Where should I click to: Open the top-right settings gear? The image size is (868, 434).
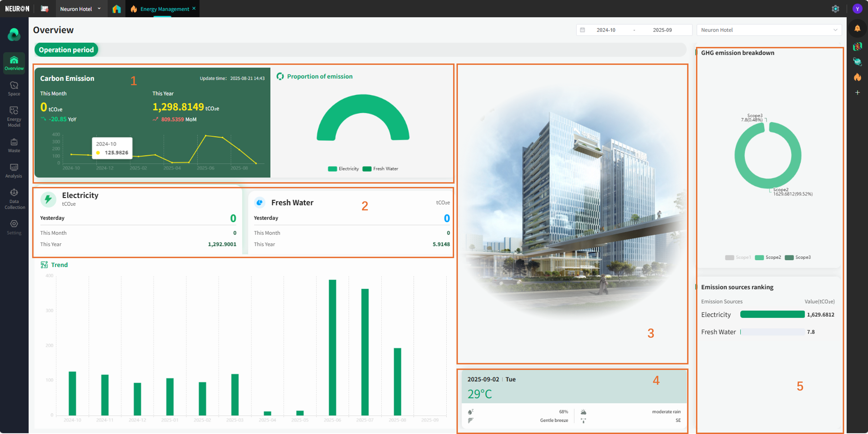point(835,9)
